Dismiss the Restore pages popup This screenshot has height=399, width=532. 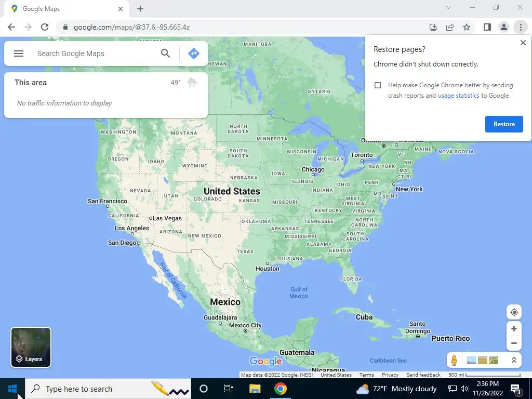[523, 43]
